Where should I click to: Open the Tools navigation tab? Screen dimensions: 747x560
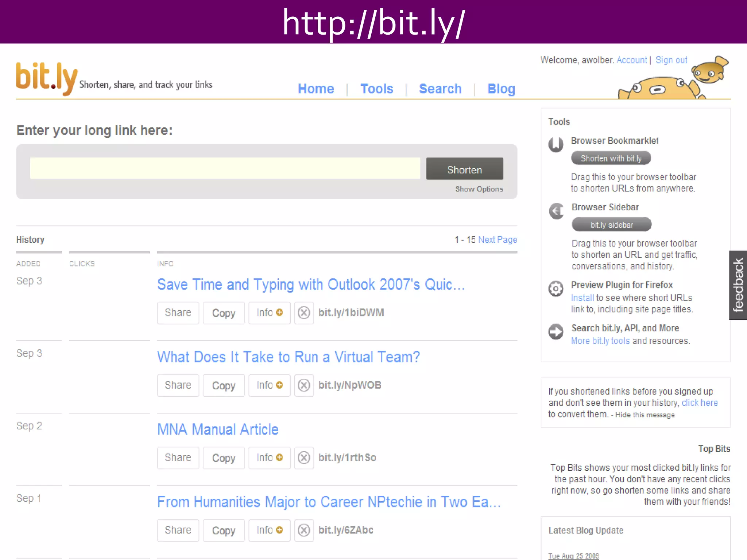tap(376, 89)
